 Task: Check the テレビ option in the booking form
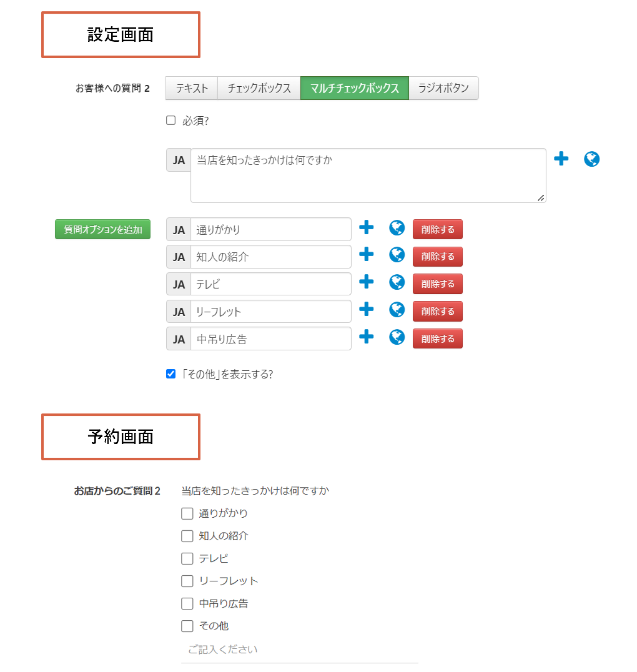[187, 558]
